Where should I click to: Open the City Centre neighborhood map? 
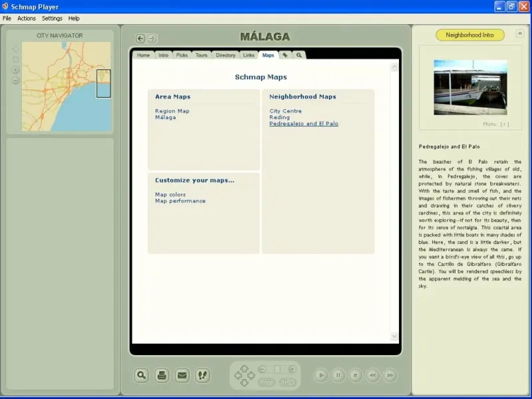click(286, 111)
